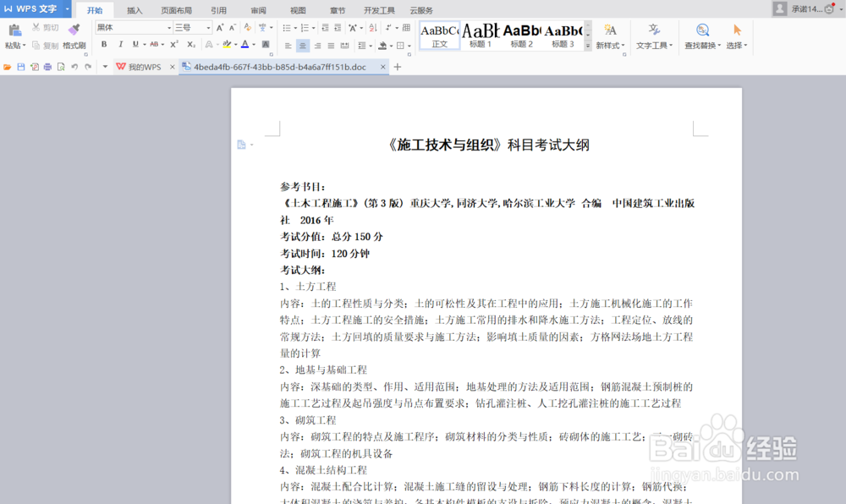Toggle italic formatting

click(x=121, y=45)
